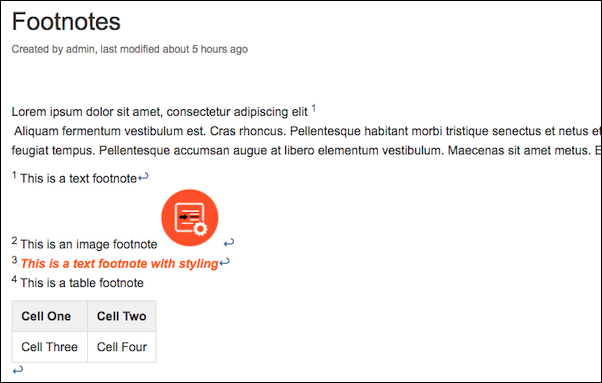Click the footnote 1 superscript reference link
Screen dimensions: 602x383
tap(314, 108)
